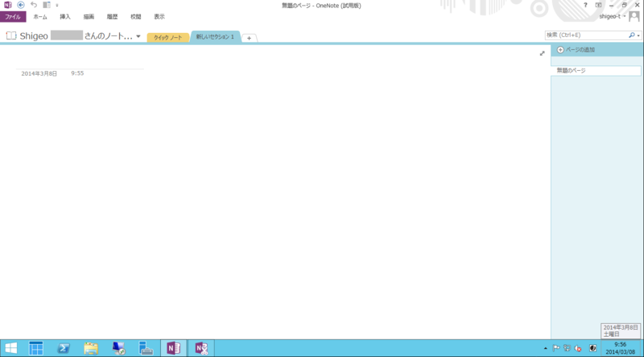Click the Back arrow in quick access toolbar

(x=21, y=5)
